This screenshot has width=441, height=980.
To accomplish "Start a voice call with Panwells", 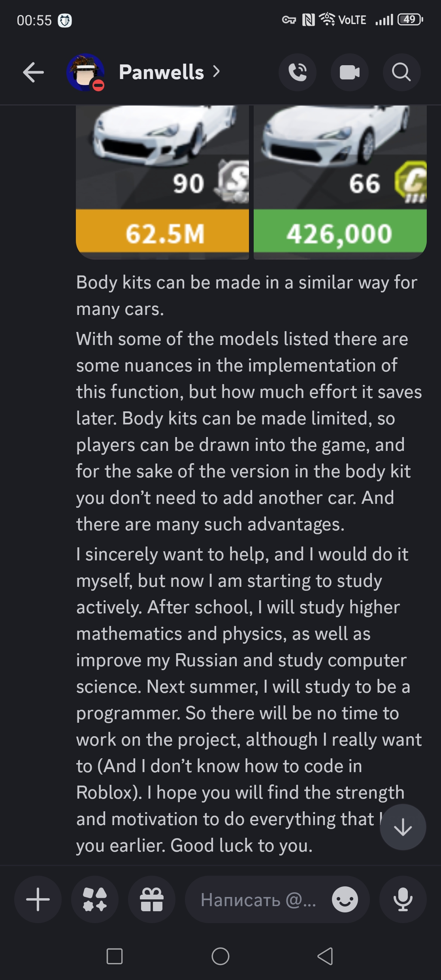I will click(297, 72).
